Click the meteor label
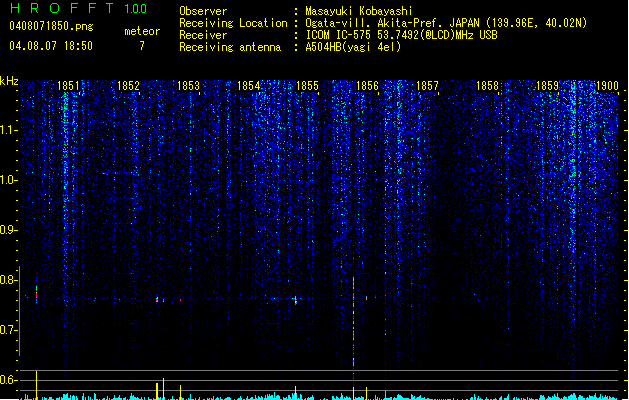The height and width of the screenshot is (400, 629). 142,31
